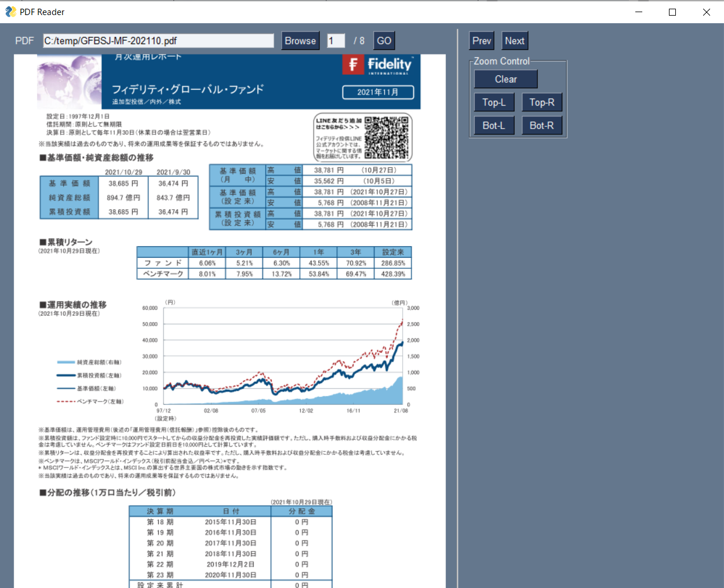The width and height of the screenshot is (724, 588).
Task: Click the performance line chart in the document
Action: click(x=283, y=356)
